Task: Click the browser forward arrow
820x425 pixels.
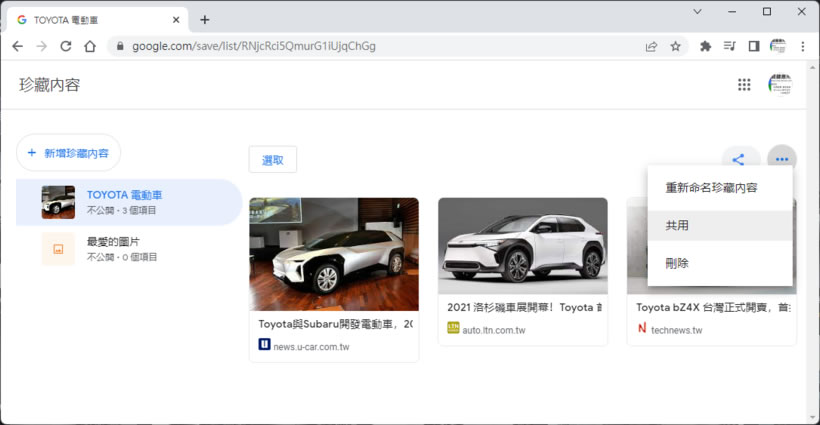Action: pyautogui.click(x=41, y=47)
